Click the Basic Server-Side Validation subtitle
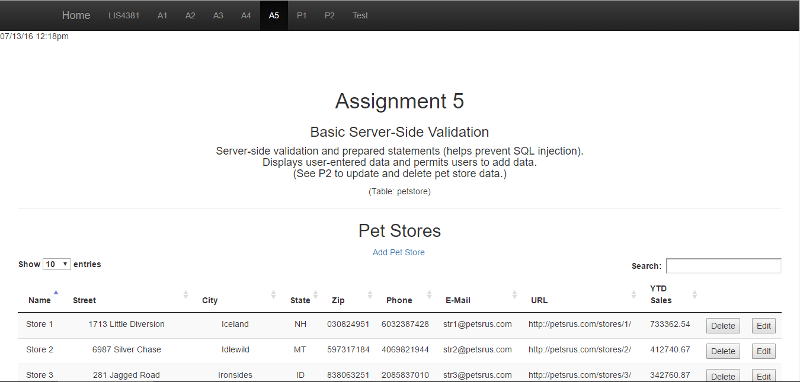 pos(399,132)
